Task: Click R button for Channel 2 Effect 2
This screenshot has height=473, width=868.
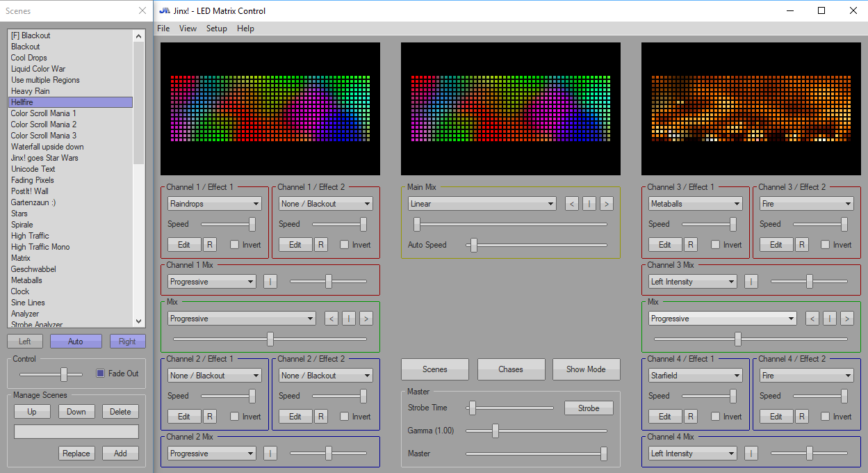Action: [321, 417]
